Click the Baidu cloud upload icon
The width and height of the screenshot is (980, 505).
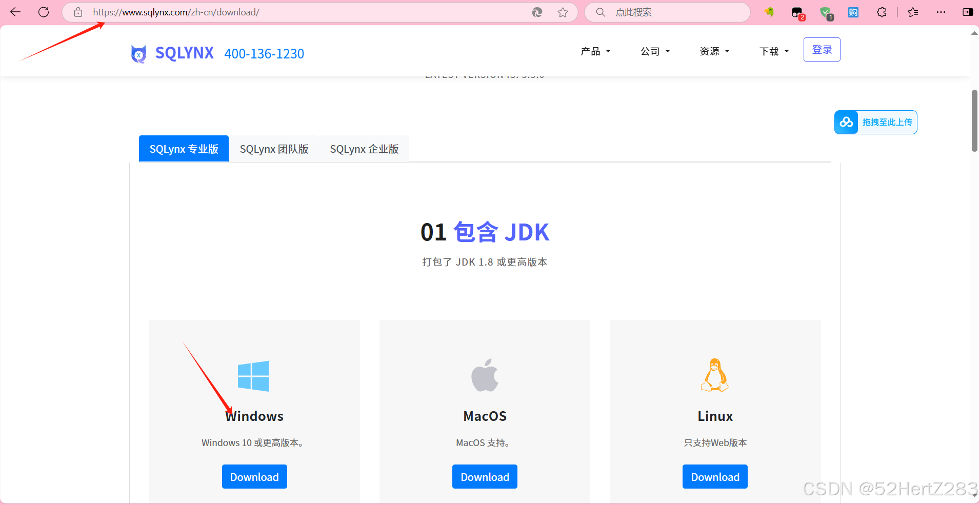(x=846, y=122)
